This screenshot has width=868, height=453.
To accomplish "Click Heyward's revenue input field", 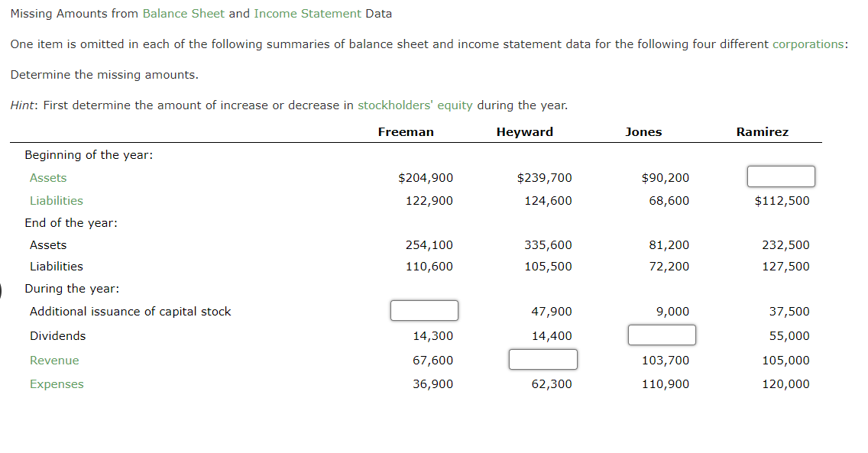I will coord(543,359).
